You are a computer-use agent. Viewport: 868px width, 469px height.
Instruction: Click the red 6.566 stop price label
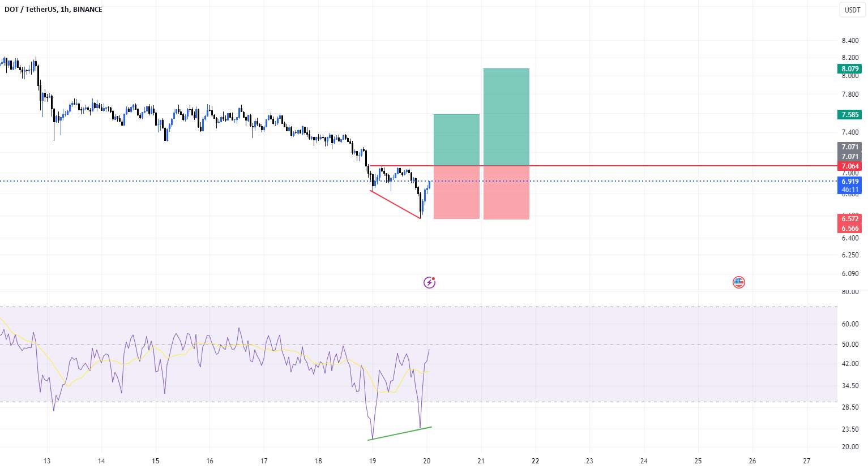pyautogui.click(x=850, y=229)
